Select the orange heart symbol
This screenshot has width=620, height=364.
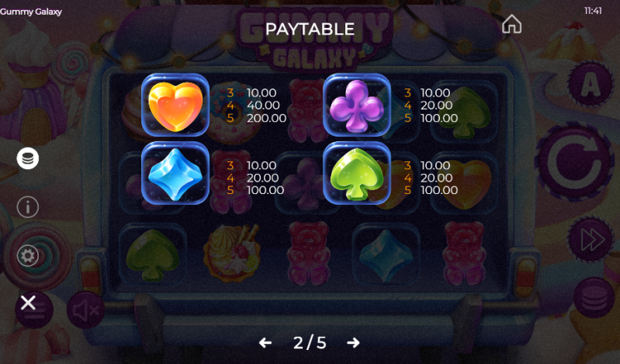pos(175,106)
